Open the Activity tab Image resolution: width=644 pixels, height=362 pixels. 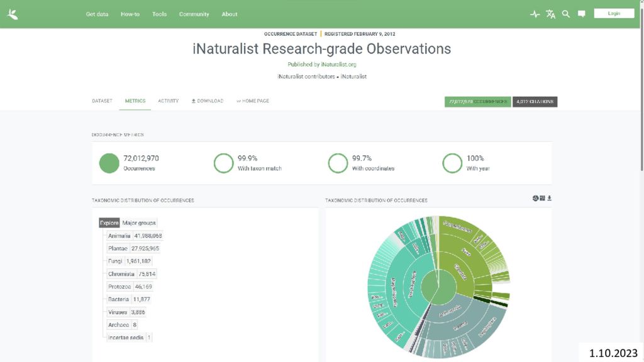click(169, 101)
